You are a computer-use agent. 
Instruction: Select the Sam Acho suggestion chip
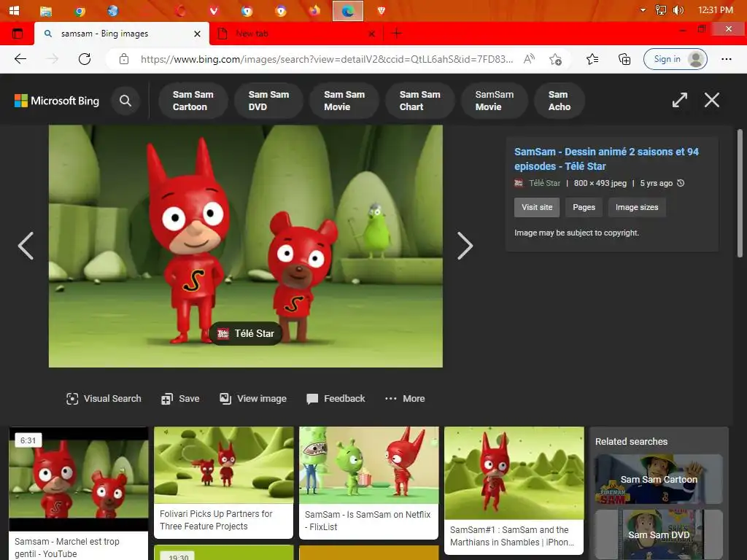(560, 101)
